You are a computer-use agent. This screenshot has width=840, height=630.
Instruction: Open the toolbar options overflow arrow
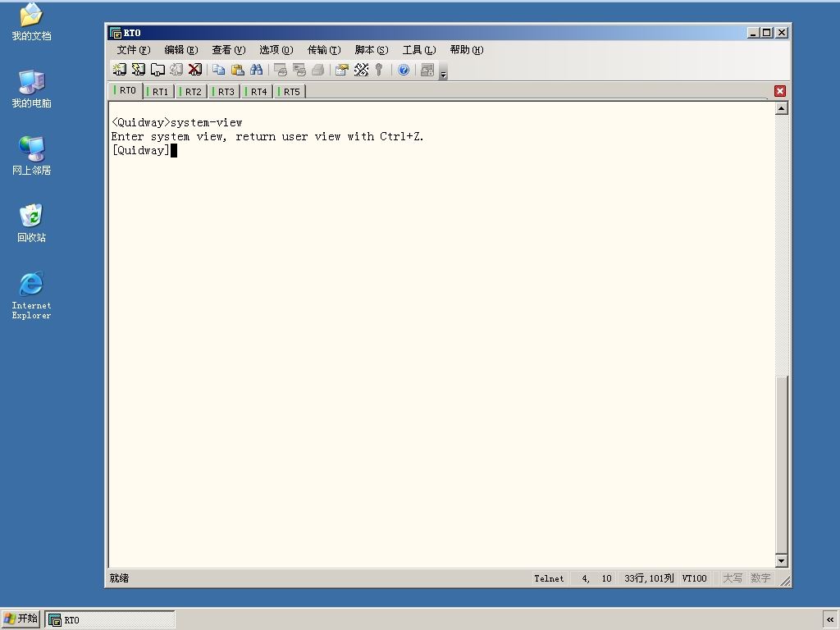[443, 71]
